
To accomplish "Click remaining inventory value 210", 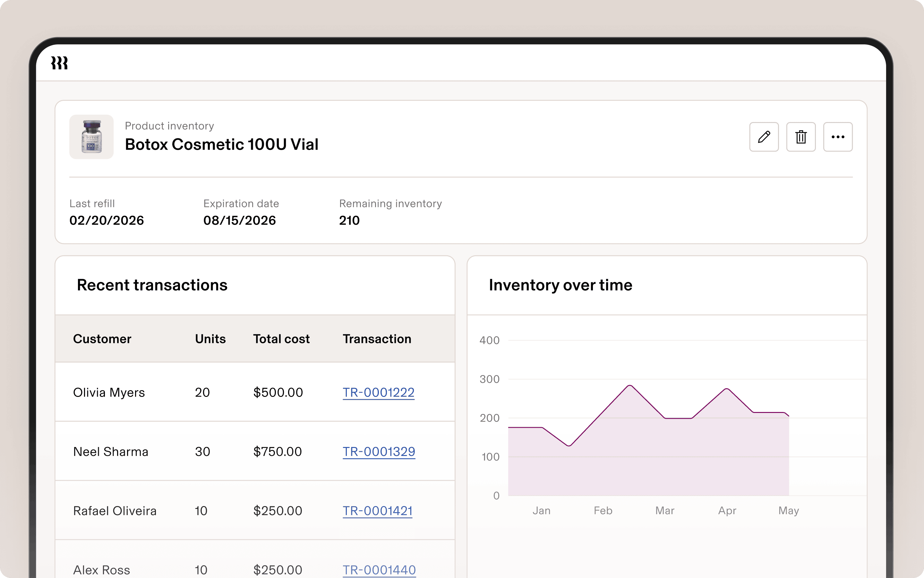I will coord(349,221).
